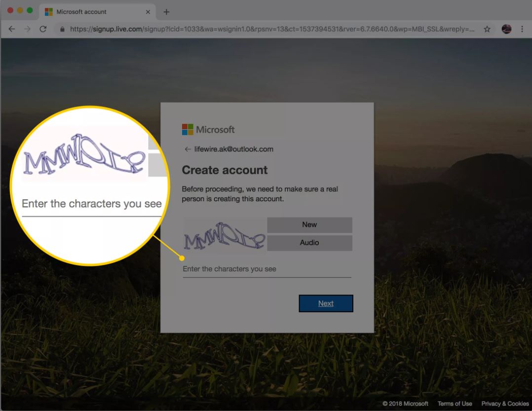Bookmark this page with the star icon
This screenshot has height=411, width=532.
click(x=487, y=29)
